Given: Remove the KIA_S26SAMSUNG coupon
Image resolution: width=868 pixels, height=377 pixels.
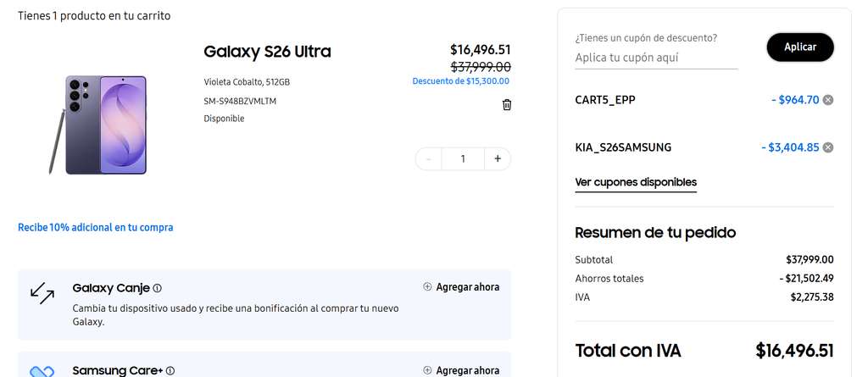Looking at the screenshot, I should [x=827, y=147].
